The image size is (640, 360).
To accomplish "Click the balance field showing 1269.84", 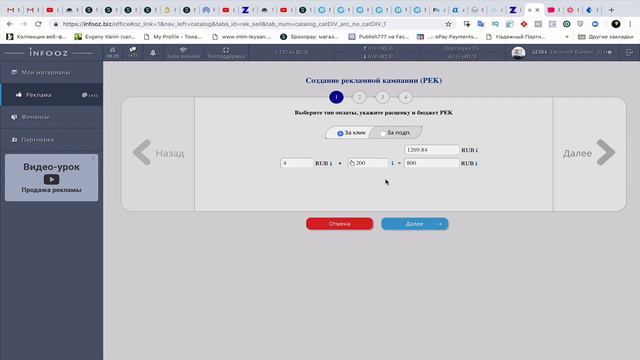I will [431, 150].
